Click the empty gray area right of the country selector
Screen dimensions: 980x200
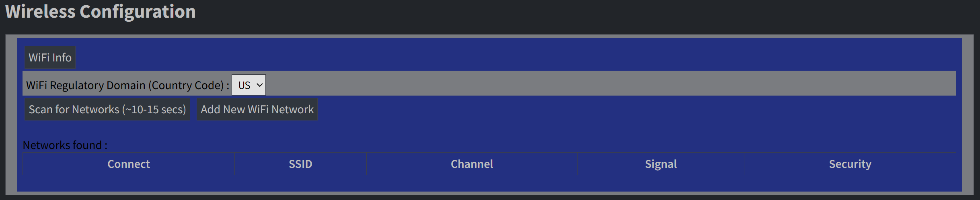[x=603, y=84]
